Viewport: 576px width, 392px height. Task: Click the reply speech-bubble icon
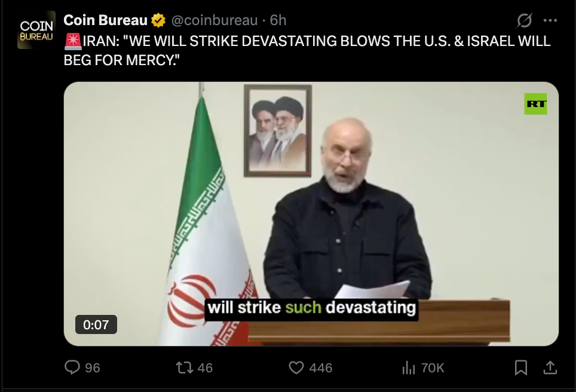72,367
